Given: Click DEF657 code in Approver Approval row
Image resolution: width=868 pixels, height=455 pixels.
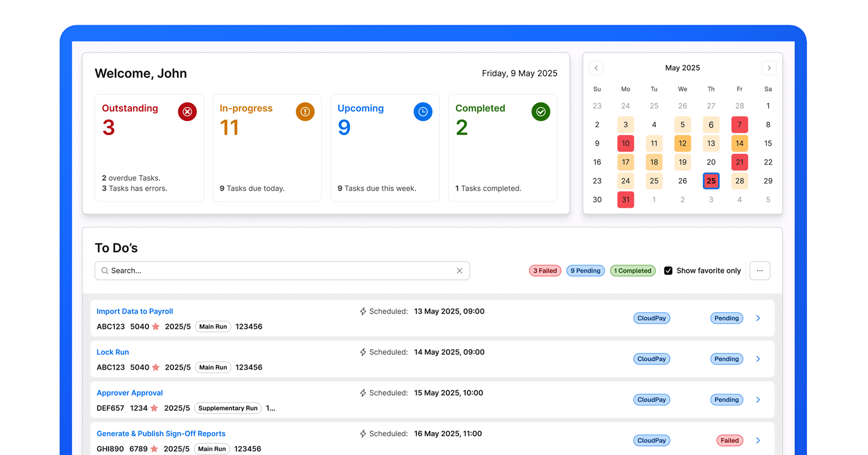Looking at the screenshot, I should [x=110, y=408].
